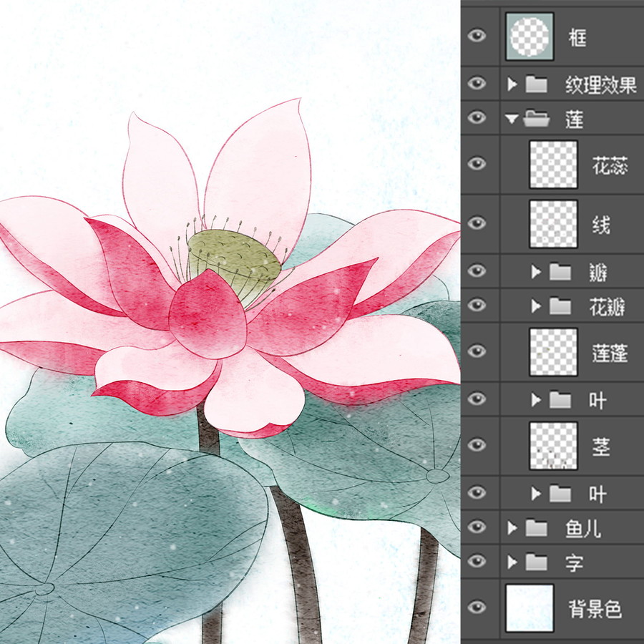
Task: Expand the 鱼儿 group
Action: (x=512, y=528)
